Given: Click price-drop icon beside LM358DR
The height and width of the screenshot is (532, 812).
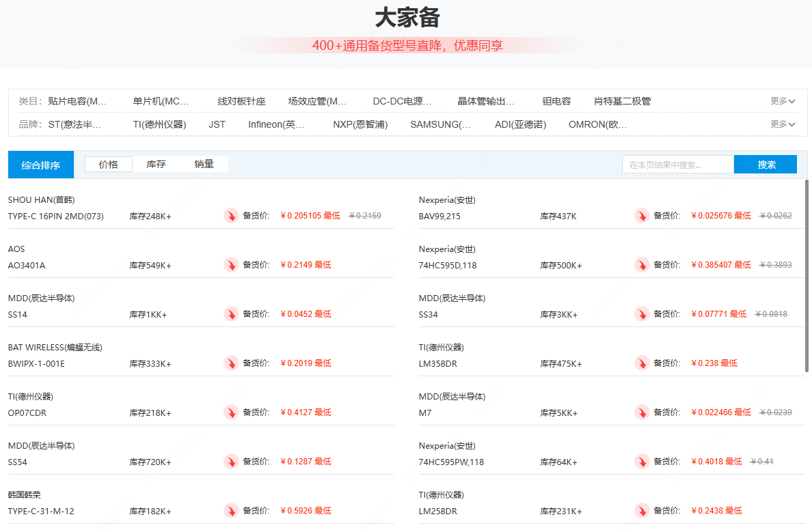Looking at the screenshot, I should coord(642,363).
